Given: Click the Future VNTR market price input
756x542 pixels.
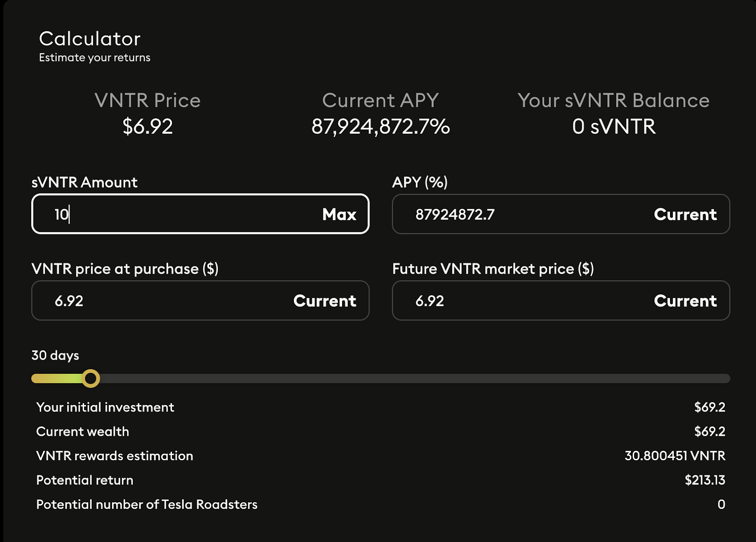Looking at the screenshot, I should click(x=520, y=301).
